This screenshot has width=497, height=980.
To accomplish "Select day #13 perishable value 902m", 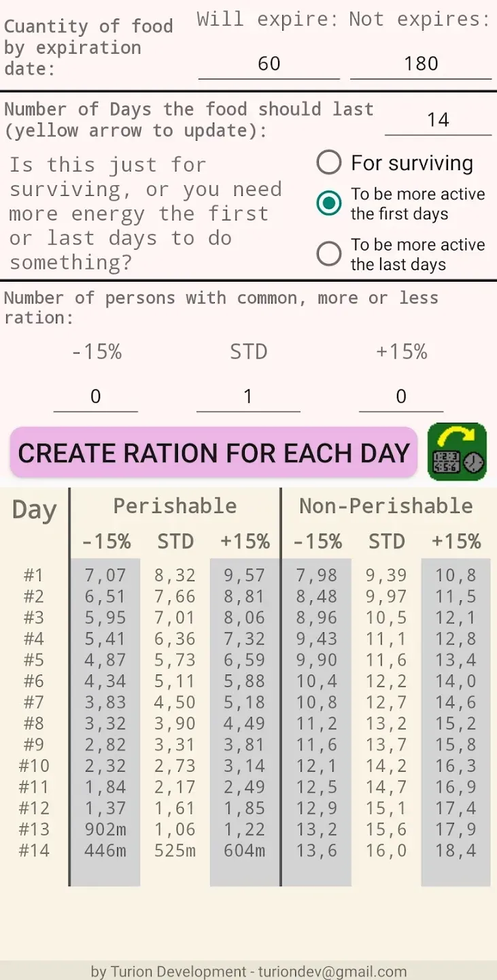I will (x=105, y=830).
